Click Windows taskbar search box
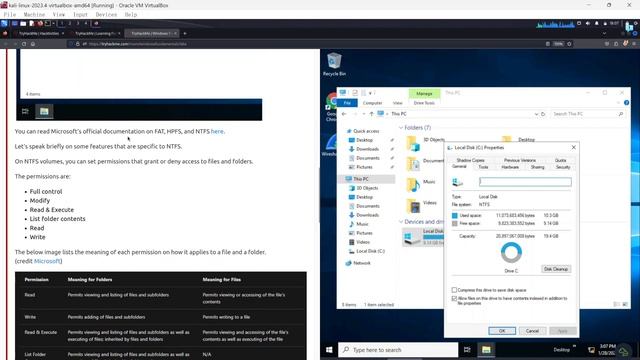 pos(398,350)
